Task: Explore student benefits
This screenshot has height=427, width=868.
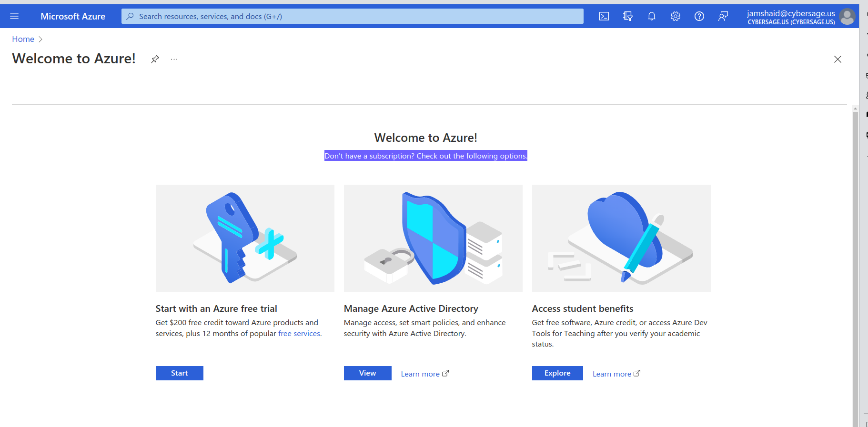Action: pos(557,373)
